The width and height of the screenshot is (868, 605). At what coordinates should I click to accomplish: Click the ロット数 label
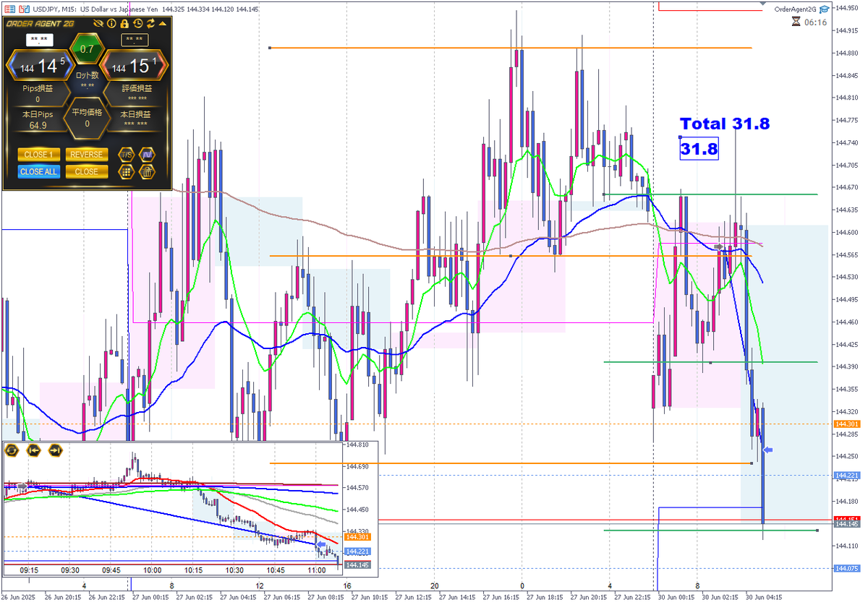tap(88, 75)
